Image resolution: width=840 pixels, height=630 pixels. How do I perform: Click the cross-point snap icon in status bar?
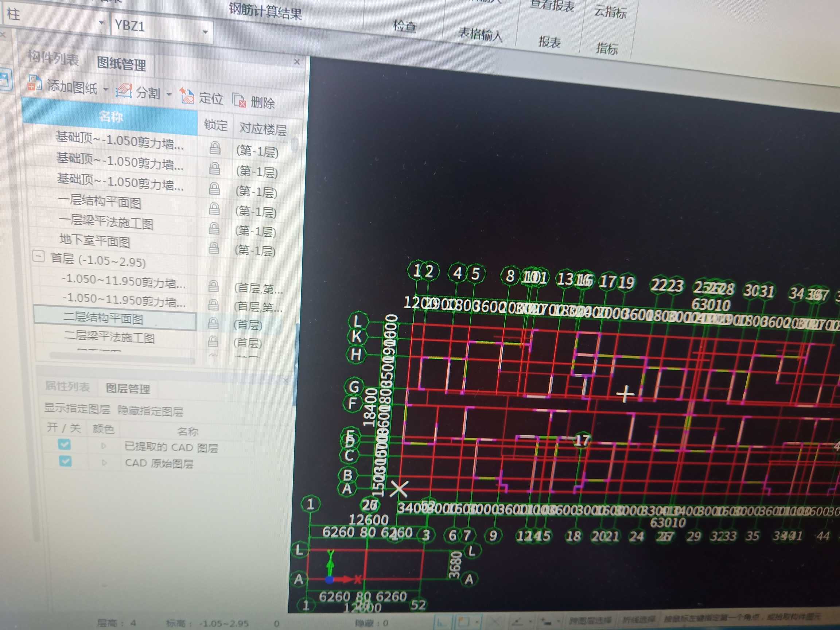tap(495, 622)
